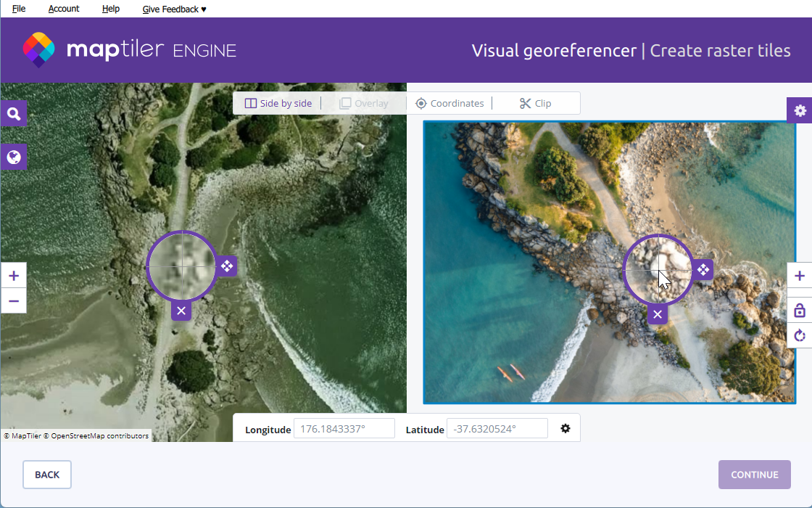Open the Account menu
The height and width of the screenshot is (508, 812).
pos(64,9)
